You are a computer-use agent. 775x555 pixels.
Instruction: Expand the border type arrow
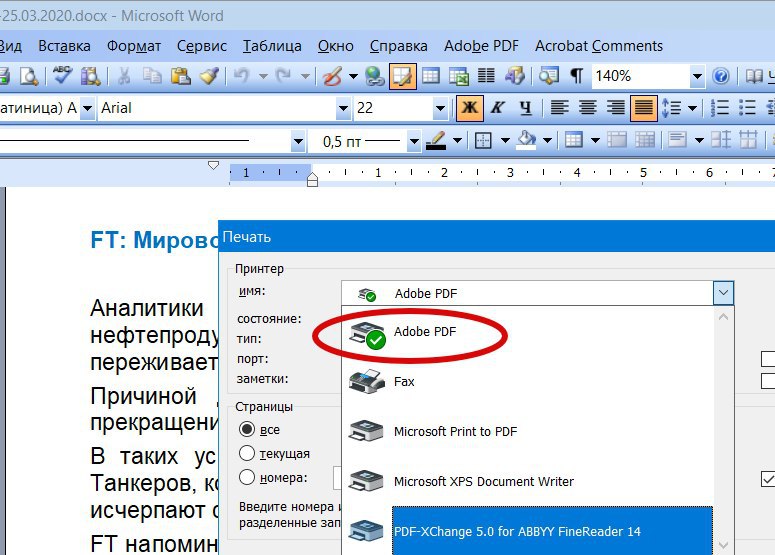505,140
